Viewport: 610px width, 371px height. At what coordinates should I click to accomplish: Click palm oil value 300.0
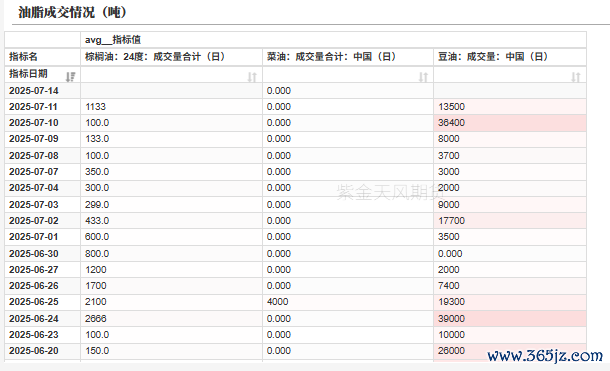point(97,187)
